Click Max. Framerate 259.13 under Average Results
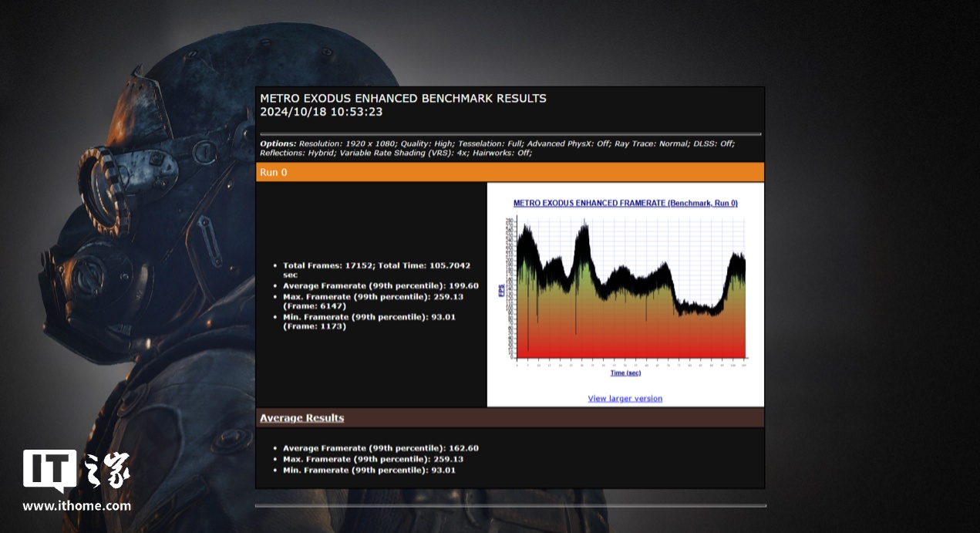Screen dimensions: 980x533 point(369,459)
